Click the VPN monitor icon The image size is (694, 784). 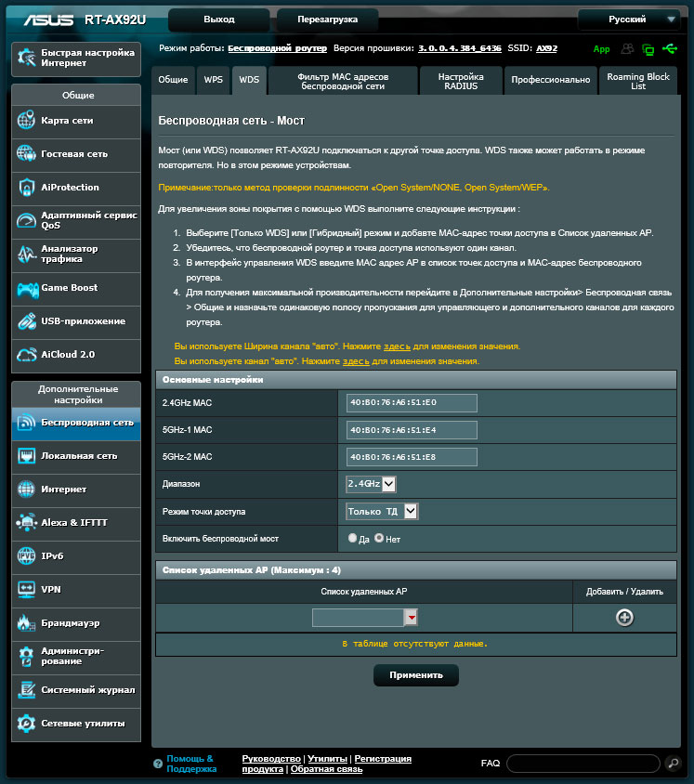(26, 590)
